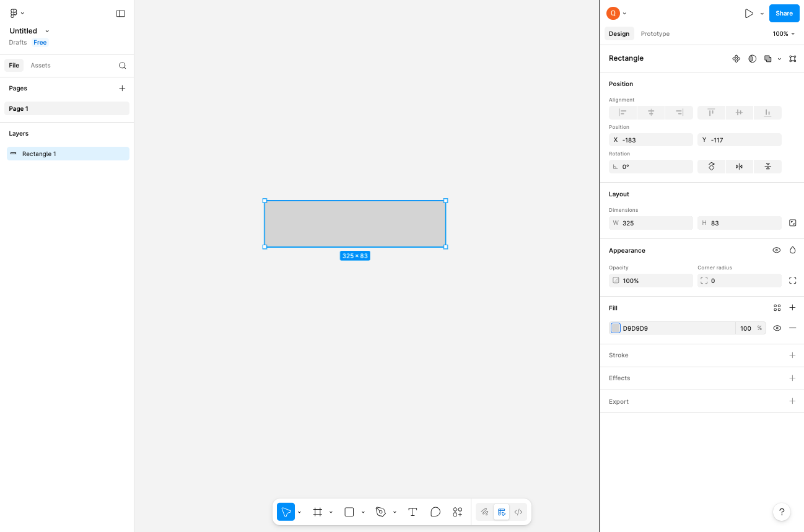
Task: Expand shape tools chevron
Action: pos(363,512)
